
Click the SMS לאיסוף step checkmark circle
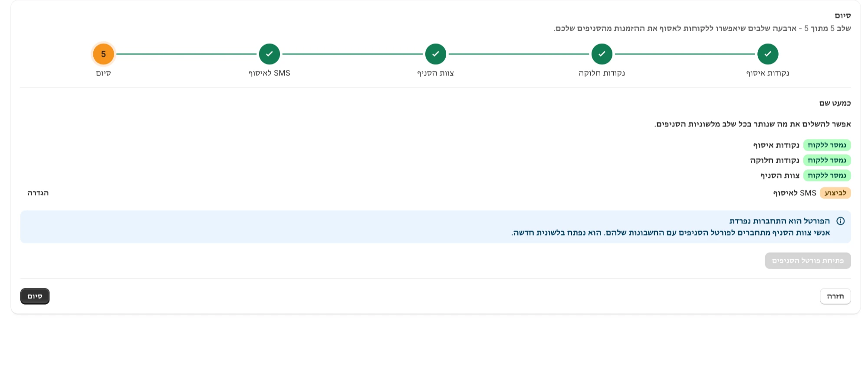[270, 54]
